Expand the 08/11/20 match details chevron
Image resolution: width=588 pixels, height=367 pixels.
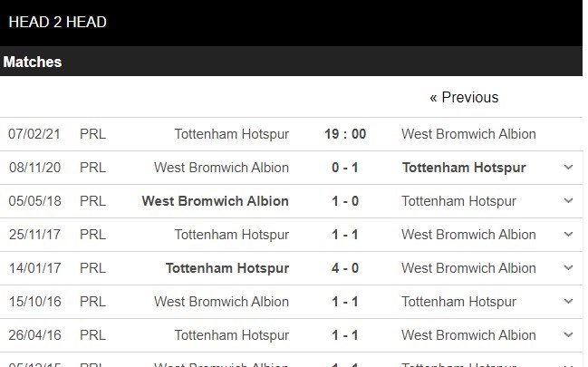(x=568, y=168)
